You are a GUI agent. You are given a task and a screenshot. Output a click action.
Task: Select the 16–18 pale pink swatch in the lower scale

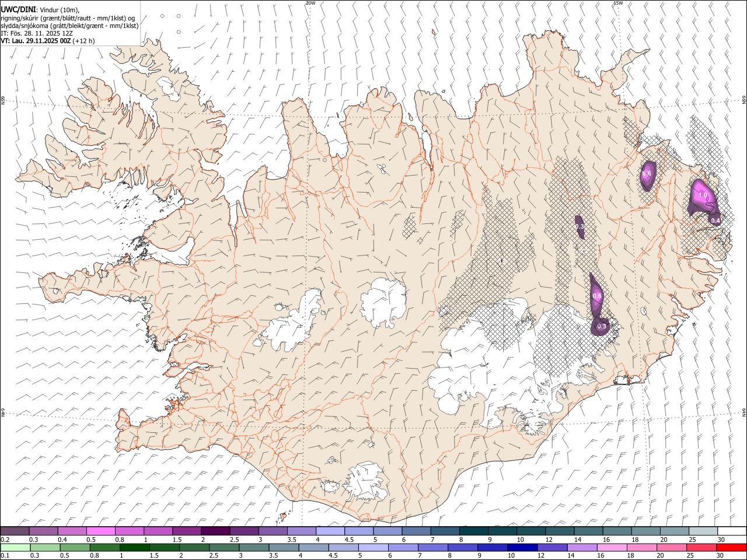click(612, 547)
